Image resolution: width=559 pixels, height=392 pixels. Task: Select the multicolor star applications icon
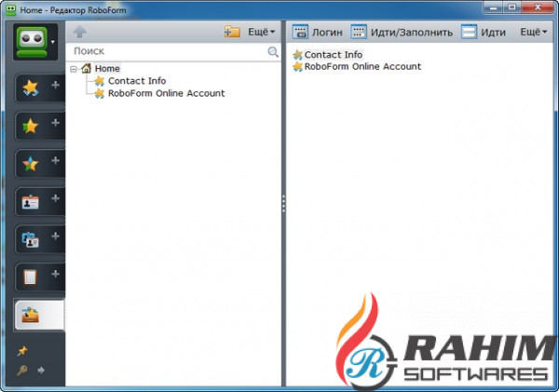tap(31, 164)
